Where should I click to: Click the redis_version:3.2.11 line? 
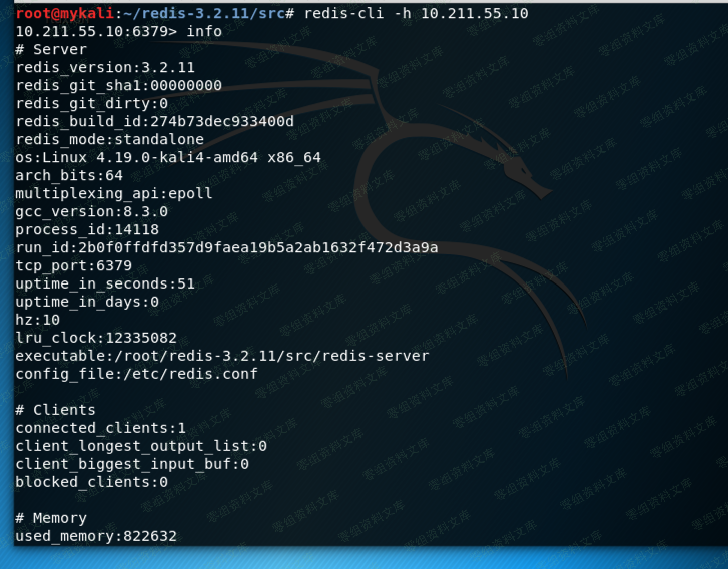(x=105, y=67)
